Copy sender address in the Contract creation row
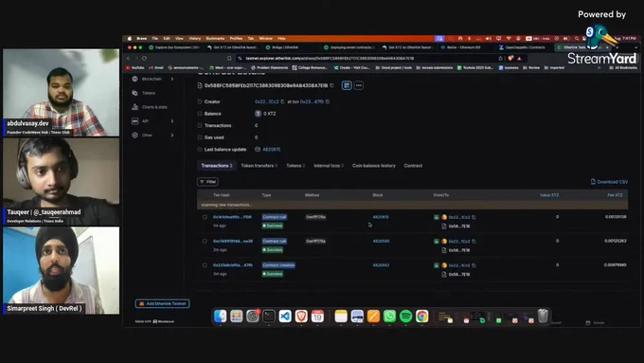Screen dimensions: 644x363 (x=474, y=265)
